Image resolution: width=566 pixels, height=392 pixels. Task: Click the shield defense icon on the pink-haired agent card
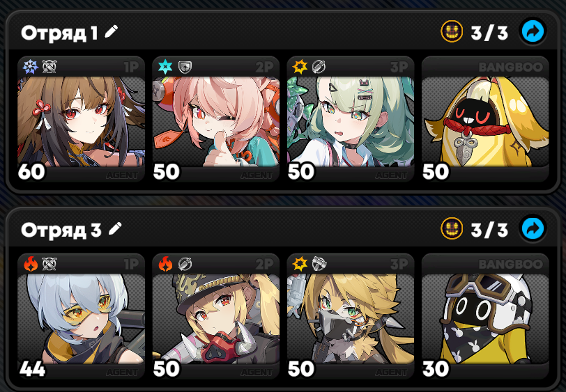[x=185, y=67]
